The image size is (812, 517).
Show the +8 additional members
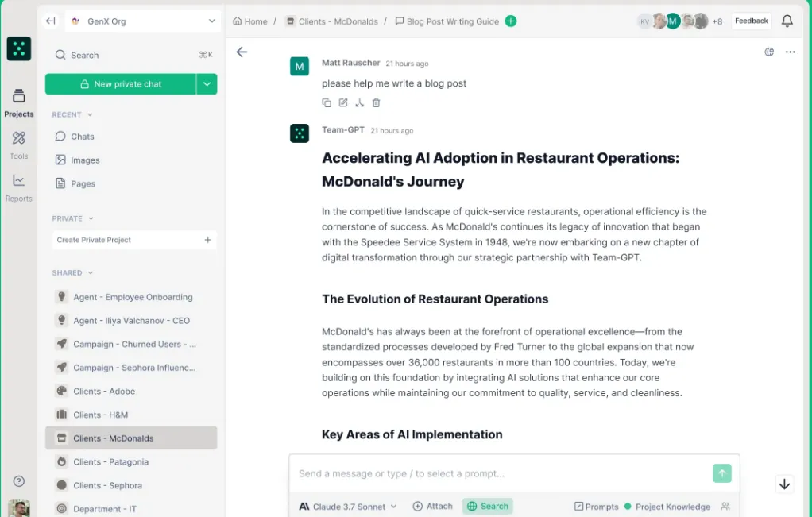click(x=717, y=21)
